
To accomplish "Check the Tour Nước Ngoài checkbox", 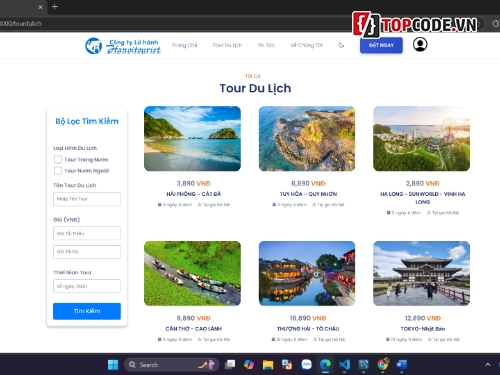I will (58, 171).
